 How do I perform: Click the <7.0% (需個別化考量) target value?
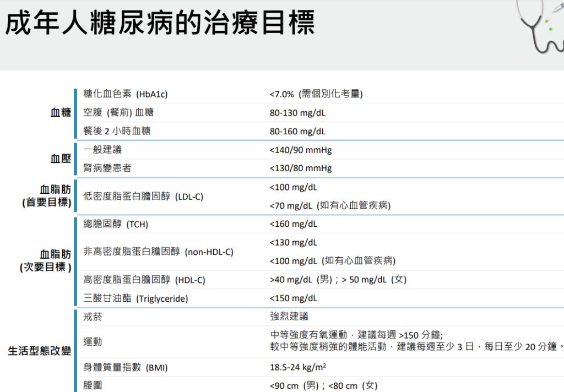(316, 94)
